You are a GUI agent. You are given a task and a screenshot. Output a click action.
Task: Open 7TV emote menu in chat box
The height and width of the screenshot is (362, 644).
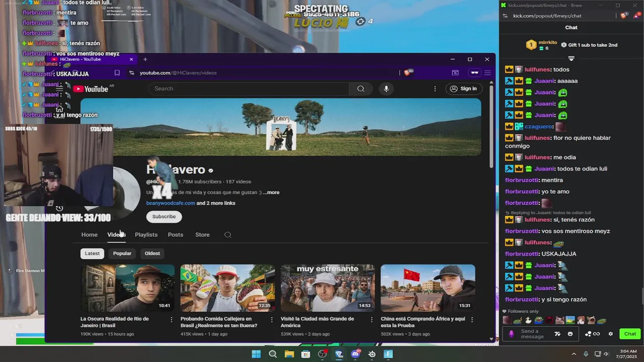tap(557, 334)
